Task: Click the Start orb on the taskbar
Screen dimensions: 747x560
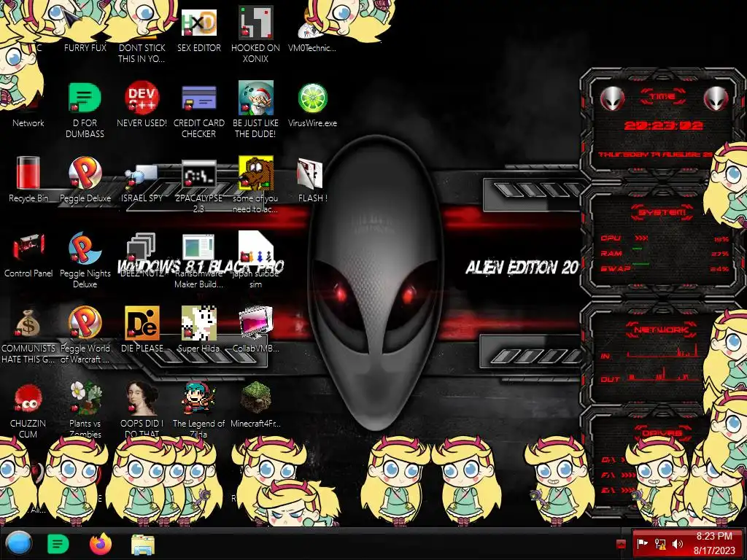Action: pos(19,543)
